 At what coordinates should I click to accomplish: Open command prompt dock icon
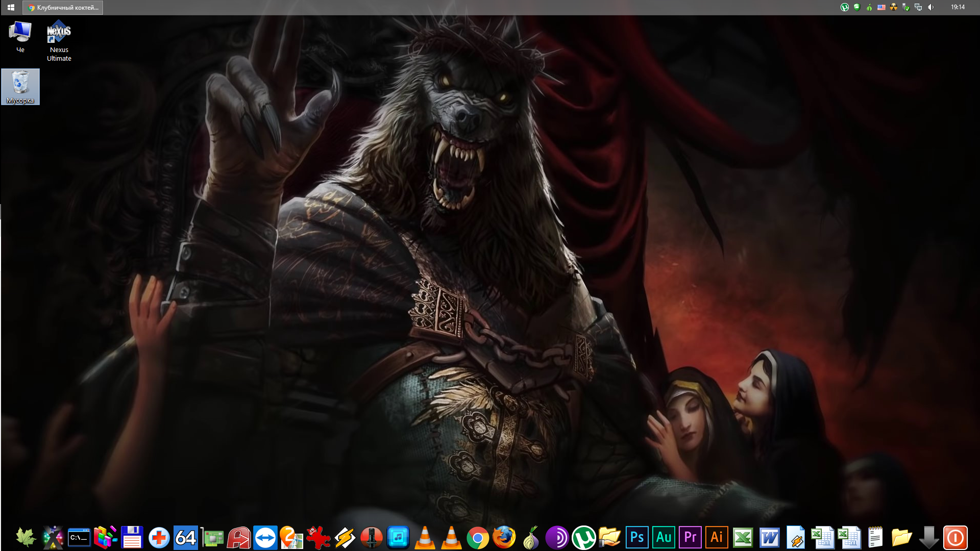point(79,538)
